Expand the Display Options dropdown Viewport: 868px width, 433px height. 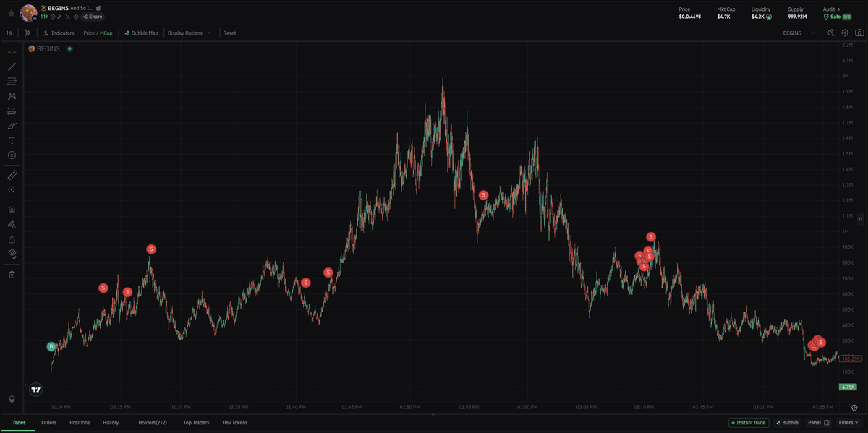(189, 33)
